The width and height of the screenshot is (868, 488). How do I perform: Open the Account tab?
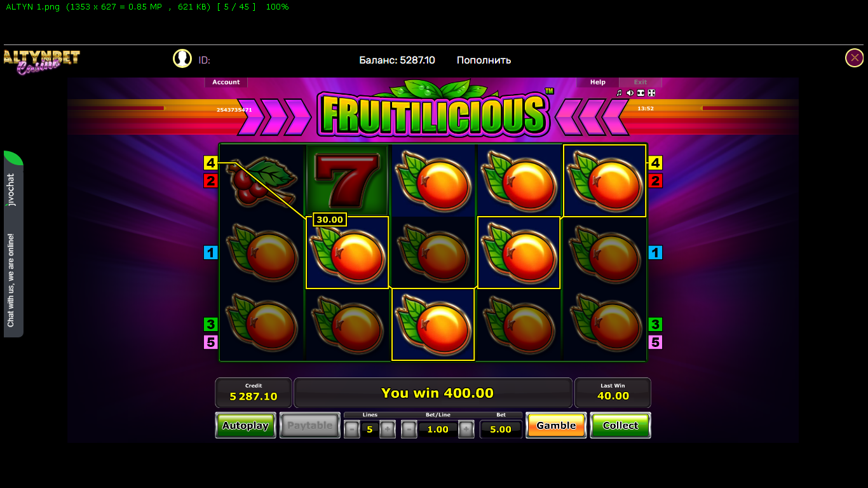tap(226, 82)
